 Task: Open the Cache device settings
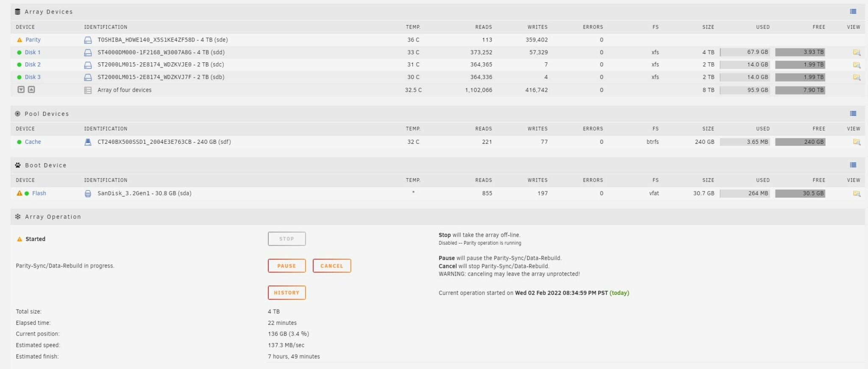pyautogui.click(x=33, y=142)
